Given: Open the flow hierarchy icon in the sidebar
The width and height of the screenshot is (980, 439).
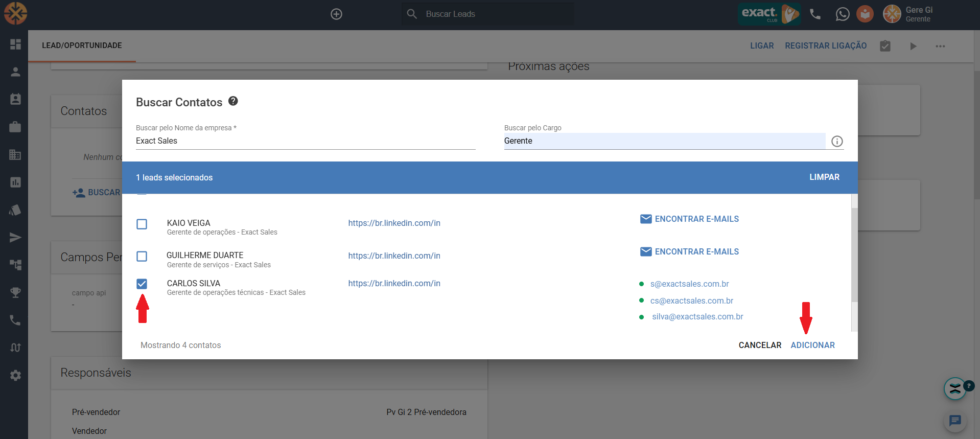Looking at the screenshot, I should coord(15,265).
